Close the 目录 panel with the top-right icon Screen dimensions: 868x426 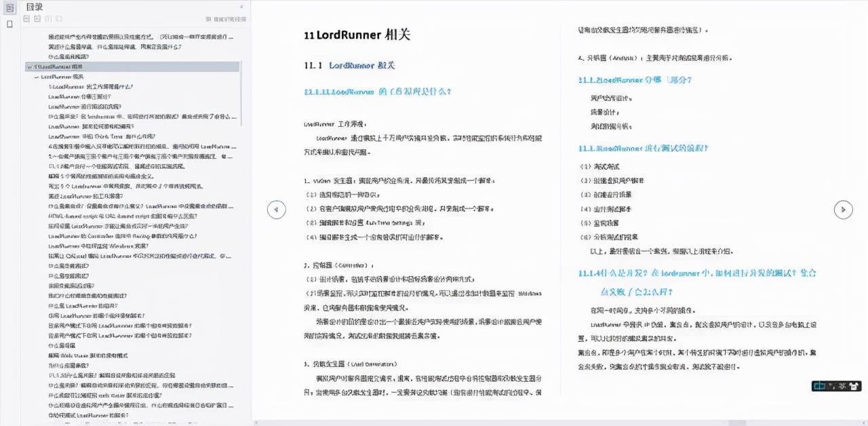241,6
